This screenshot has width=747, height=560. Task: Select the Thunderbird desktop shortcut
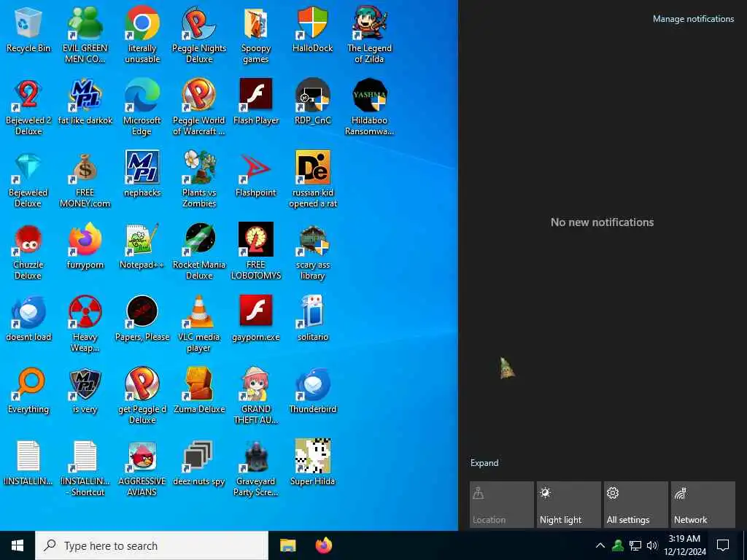(x=312, y=391)
